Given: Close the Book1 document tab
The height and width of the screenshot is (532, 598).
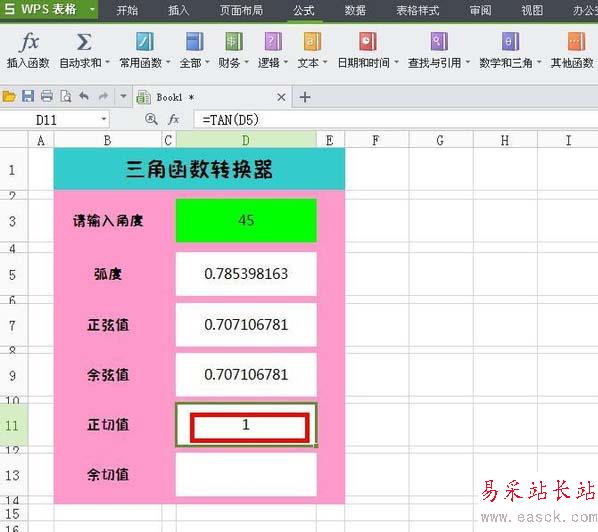Looking at the screenshot, I should point(281,97).
